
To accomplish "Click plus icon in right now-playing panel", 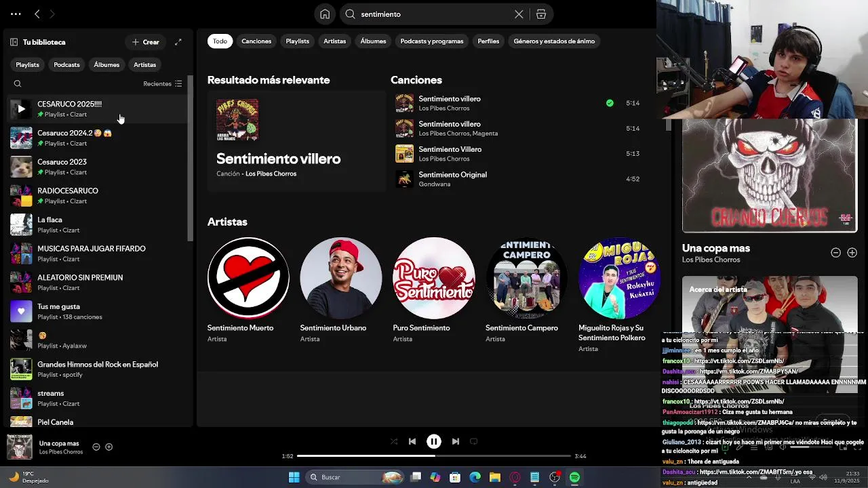I will [x=852, y=253].
